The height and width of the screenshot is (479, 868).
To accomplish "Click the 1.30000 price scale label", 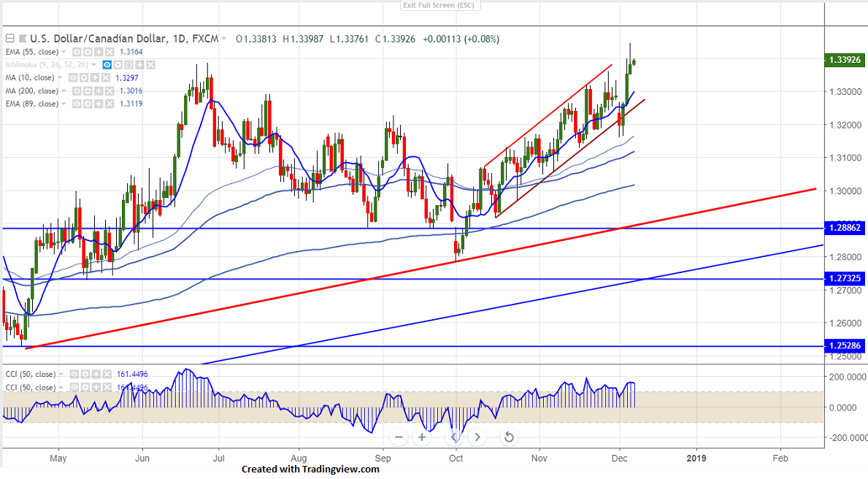I will [845, 191].
